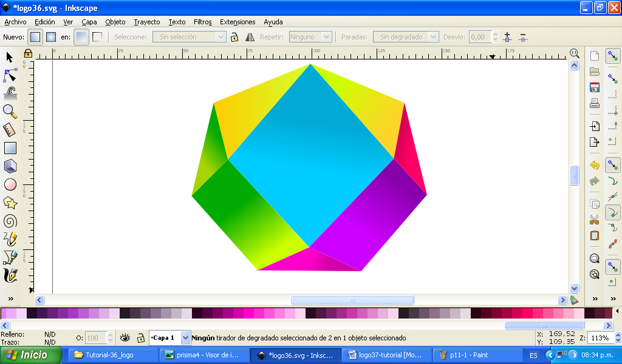This screenshot has height=364, width=622.
Task: Select the Spiral tool
Action: pos(10,221)
